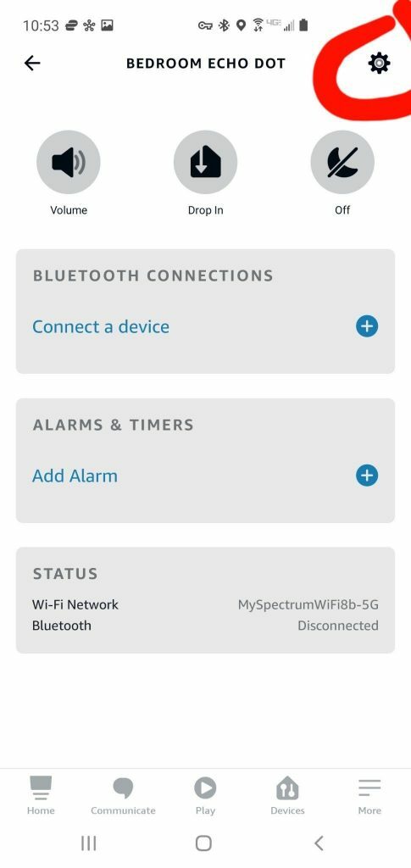Select Connect a device link
Screen dimensions: 411x868
pyautogui.click(x=101, y=326)
